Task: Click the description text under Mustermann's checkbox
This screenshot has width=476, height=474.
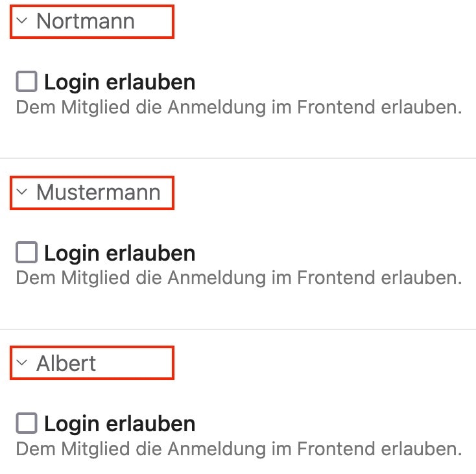Action: (239, 278)
